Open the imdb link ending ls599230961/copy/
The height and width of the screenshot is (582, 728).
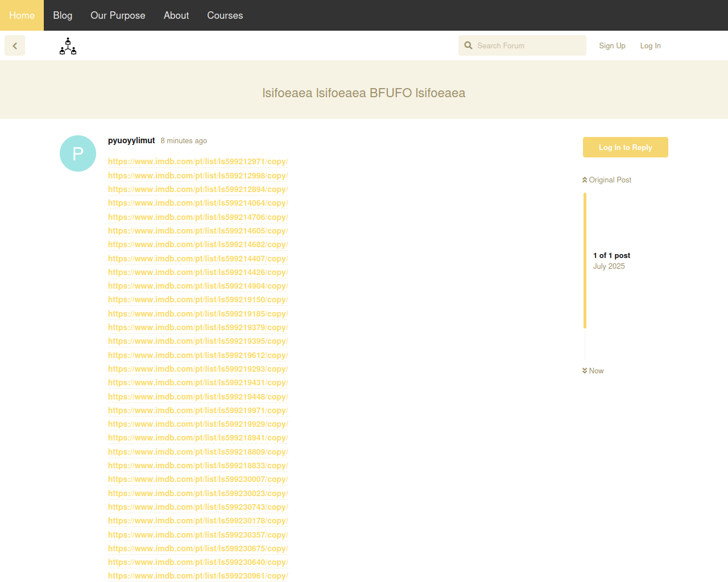point(198,576)
